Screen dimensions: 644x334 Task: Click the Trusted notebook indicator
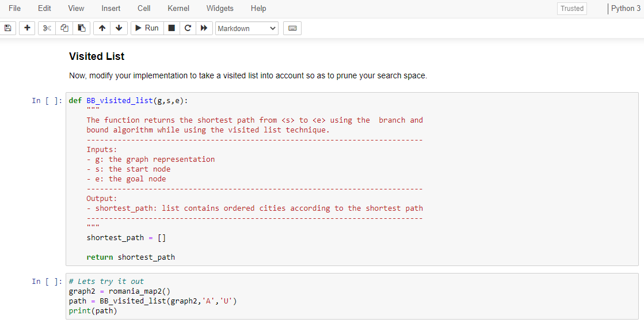571,9
